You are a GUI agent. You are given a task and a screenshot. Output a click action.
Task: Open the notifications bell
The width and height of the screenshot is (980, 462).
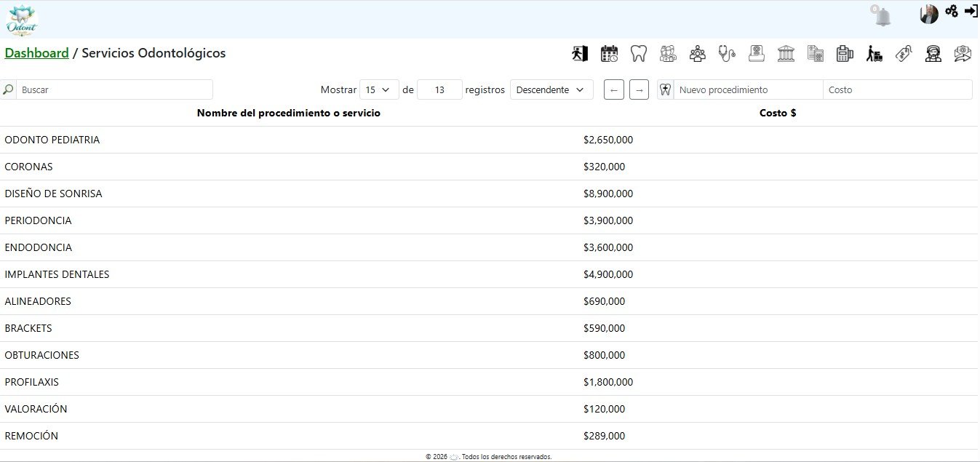tap(883, 16)
